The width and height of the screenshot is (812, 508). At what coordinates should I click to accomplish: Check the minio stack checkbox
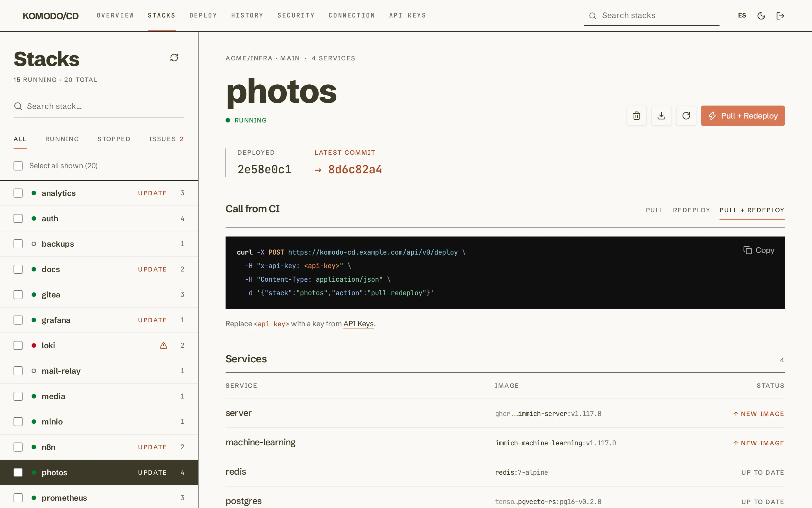tap(18, 422)
